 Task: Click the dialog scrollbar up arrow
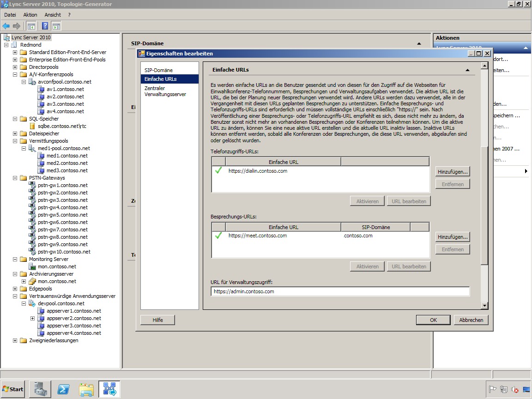coord(484,66)
